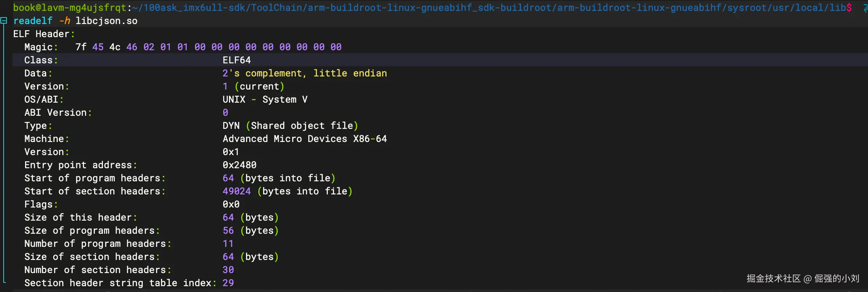Viewport: 868px width, 292px height.
Task: Click the section headers offset 49024
Action: tap(237, 191)
